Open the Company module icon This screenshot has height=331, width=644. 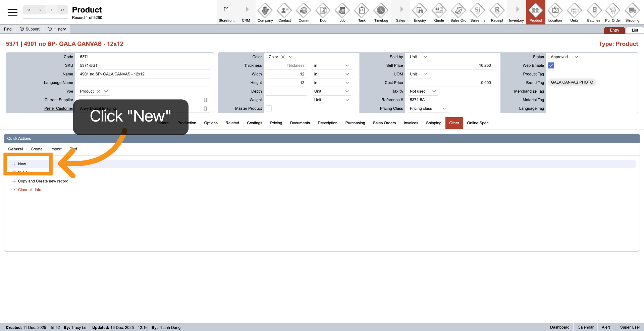tap(265, 11)
